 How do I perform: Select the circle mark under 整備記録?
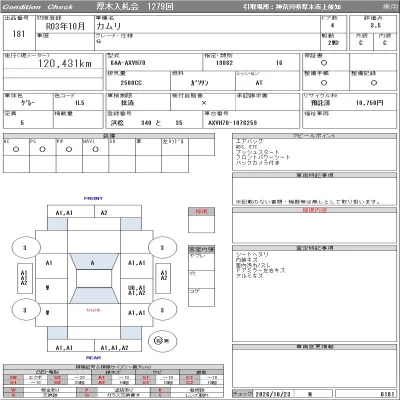point(374,83)
